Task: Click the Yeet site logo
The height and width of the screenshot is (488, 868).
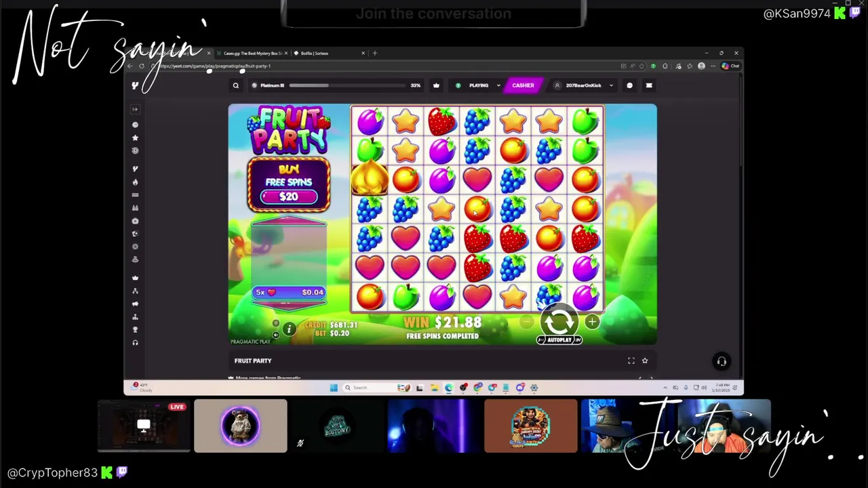Action: coord(135,85)
